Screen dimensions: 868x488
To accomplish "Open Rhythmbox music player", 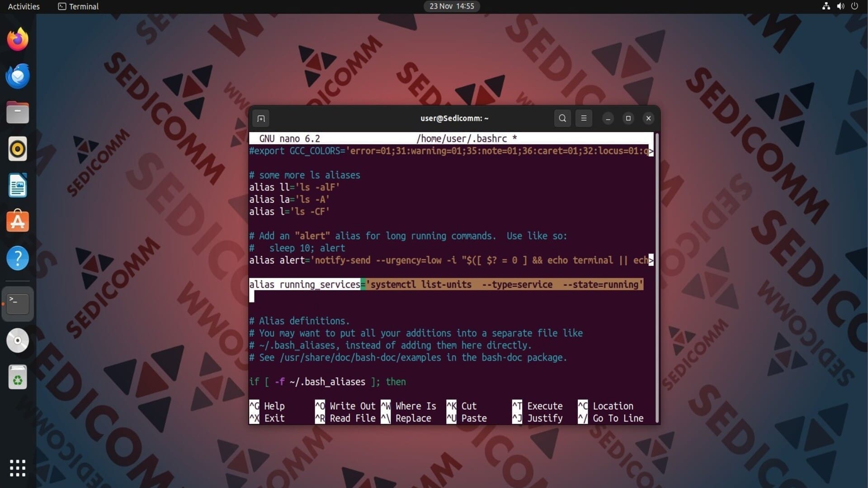I will pos(18,149).
